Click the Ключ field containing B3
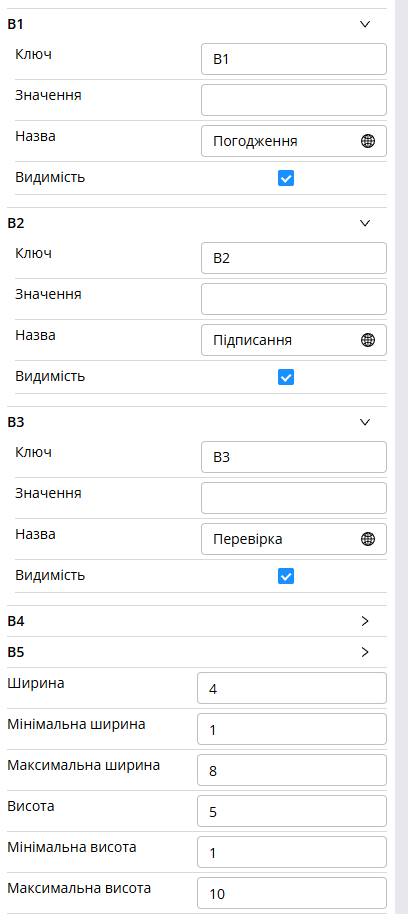This screenshot has width=408, height=914. (x=294, y=457)
